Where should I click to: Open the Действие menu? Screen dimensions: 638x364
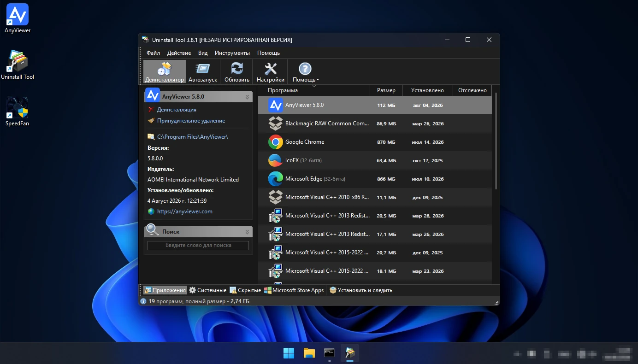click(179, 53)
